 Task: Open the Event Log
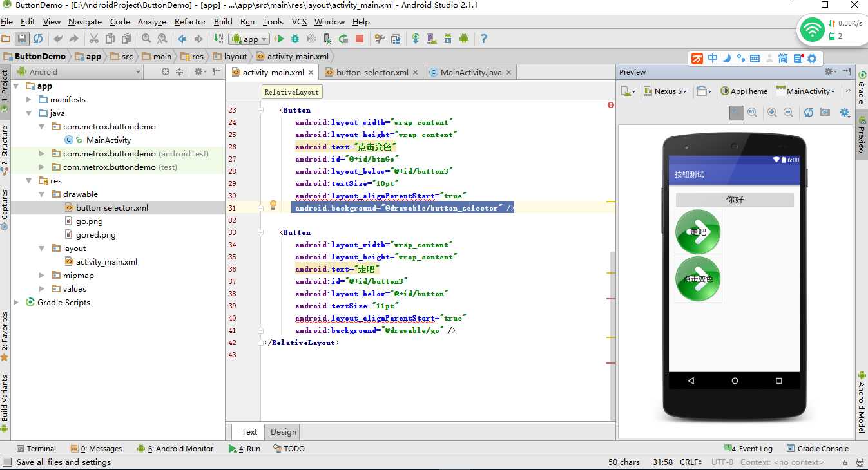coord(748,449)
